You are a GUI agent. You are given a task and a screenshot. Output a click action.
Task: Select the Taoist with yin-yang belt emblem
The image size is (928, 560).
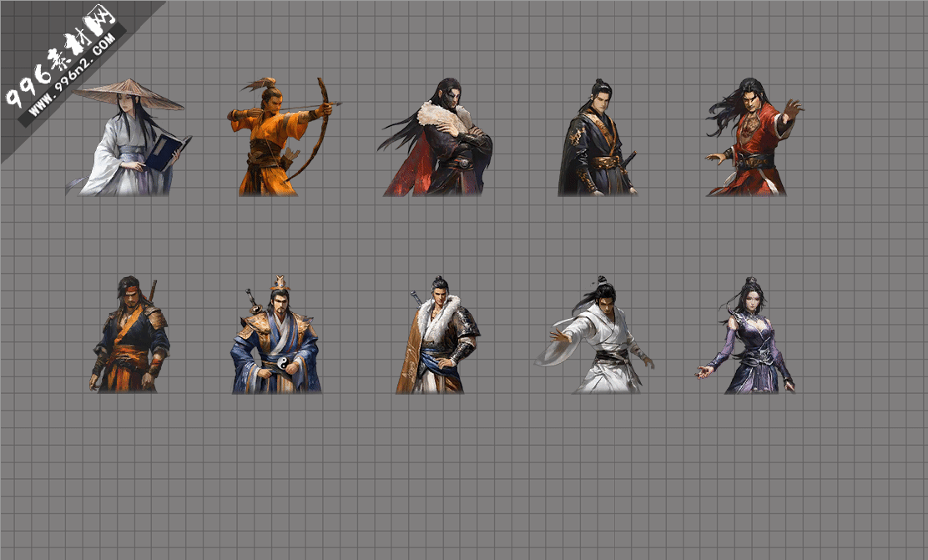pyautogui.click(x=275, y=335)
